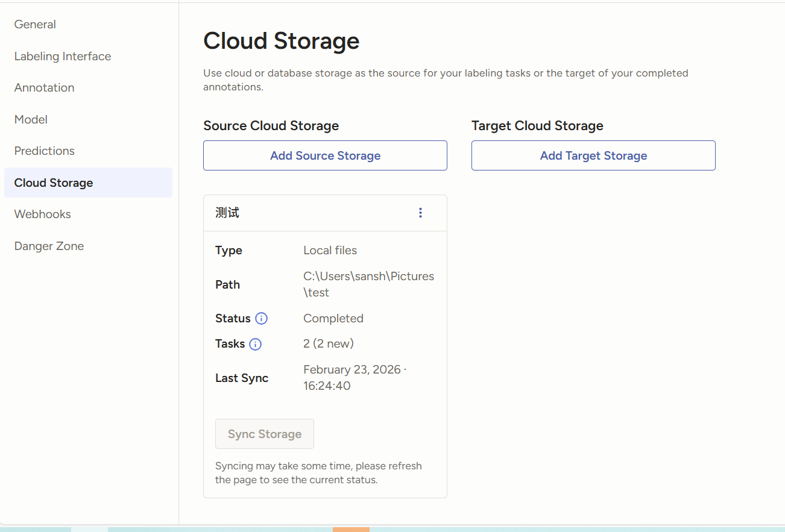Click the Local files type value
This screenshot has height=532, width=785.
point(330,250)
